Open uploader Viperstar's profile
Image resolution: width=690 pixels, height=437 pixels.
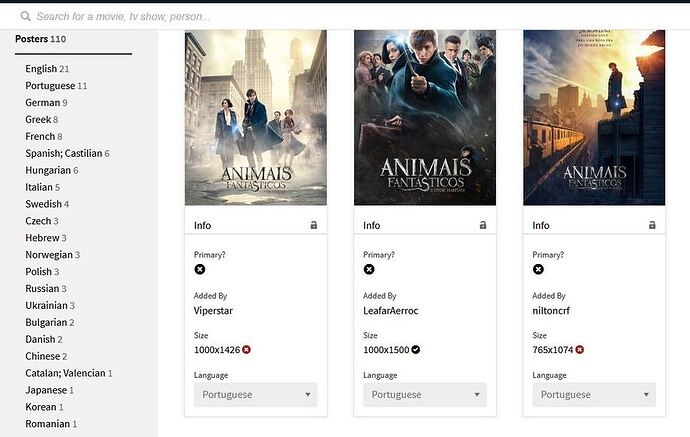click(213, 311)
